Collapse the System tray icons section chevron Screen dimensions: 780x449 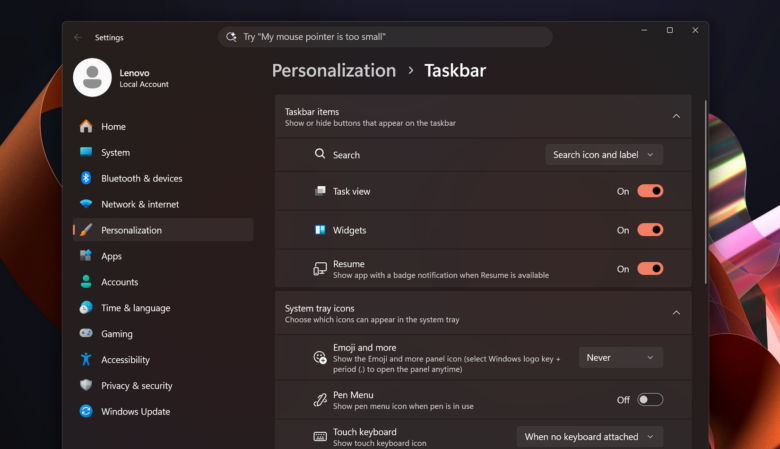pos(676,313)
